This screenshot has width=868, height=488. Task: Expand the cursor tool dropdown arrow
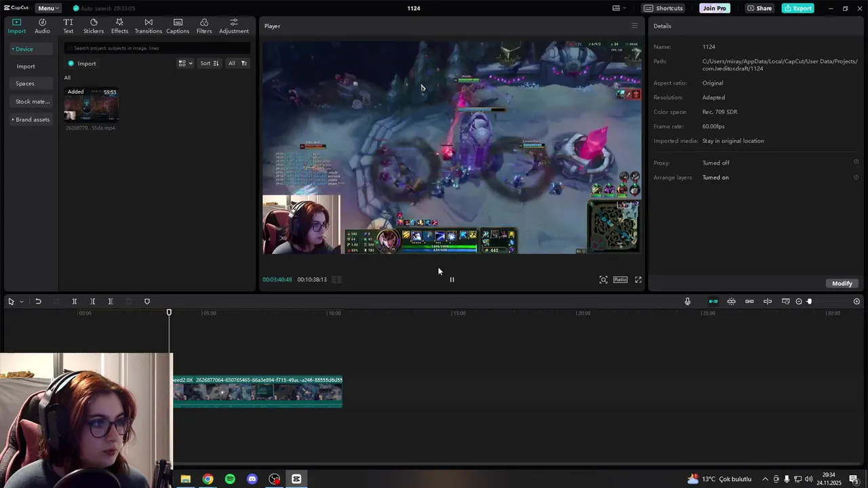tap(22, 302)
